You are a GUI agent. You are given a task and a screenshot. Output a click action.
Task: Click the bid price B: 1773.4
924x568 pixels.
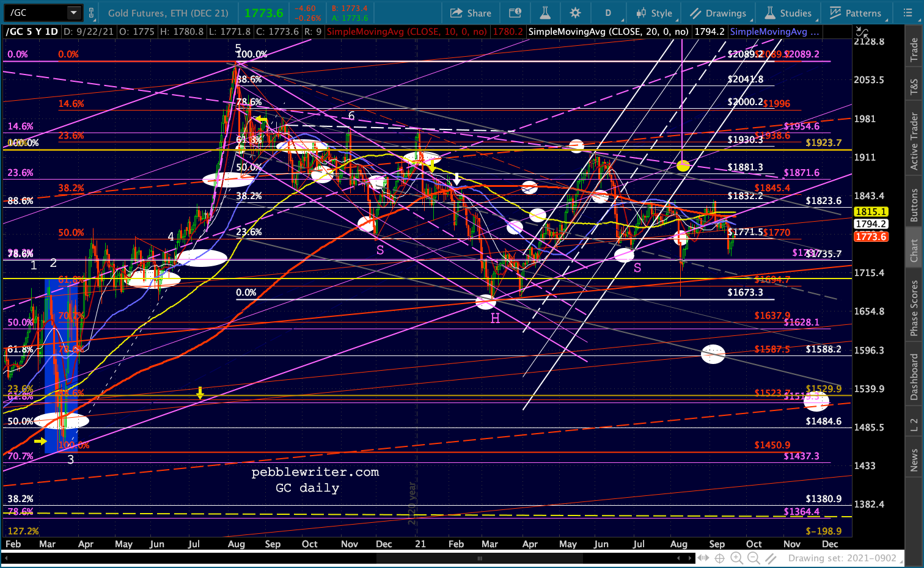349,9
